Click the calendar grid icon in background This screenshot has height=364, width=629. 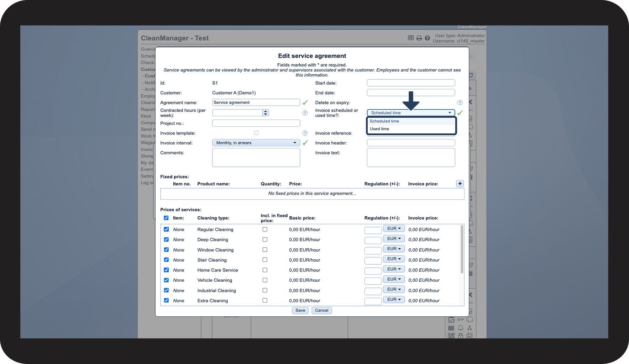point(451,328)
